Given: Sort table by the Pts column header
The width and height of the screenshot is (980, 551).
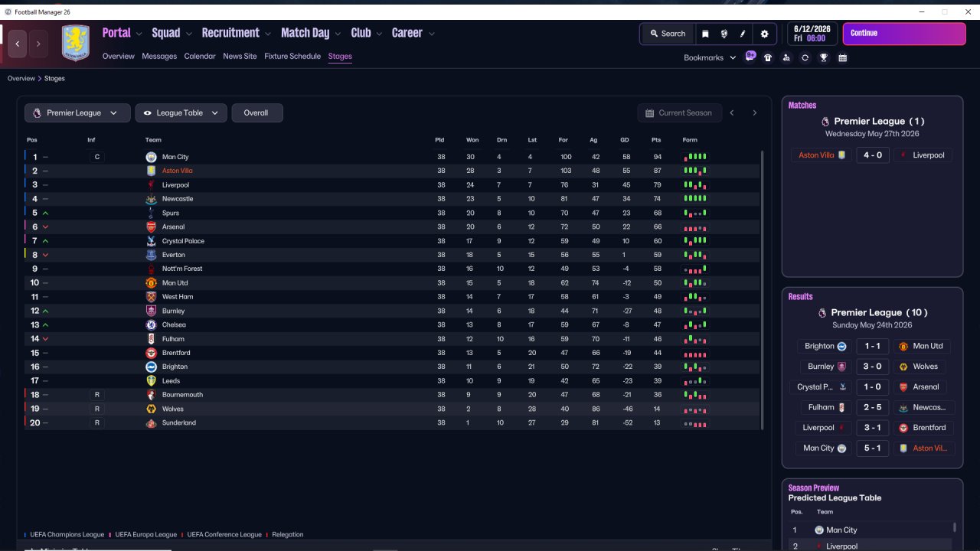Looking at the screenshot, I should click(656, 140).
